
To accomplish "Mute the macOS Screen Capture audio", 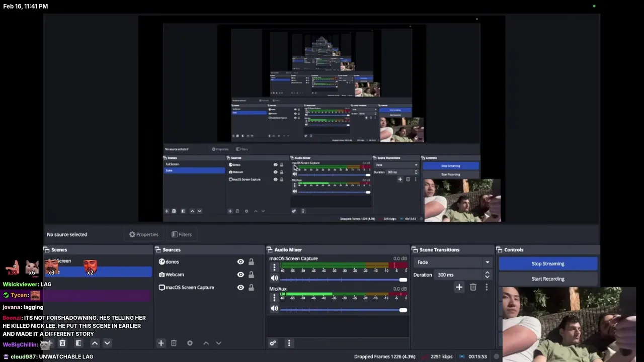I will click(274, 279).
